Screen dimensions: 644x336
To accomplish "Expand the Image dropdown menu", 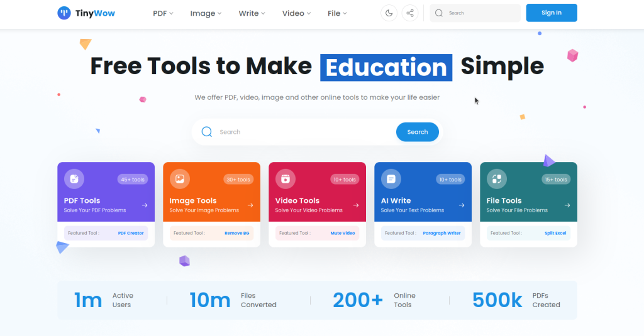I will tap(206, 14).
